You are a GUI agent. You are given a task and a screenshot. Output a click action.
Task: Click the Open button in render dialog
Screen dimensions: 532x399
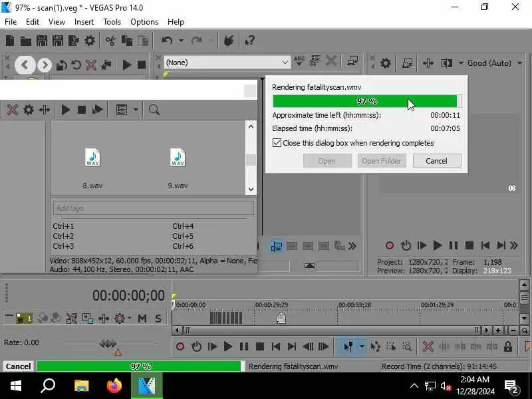pyautogui.click(x=327, y=161)
